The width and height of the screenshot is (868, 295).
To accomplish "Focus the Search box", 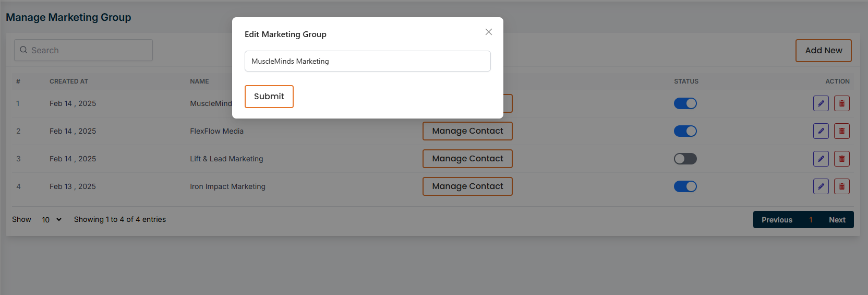I will [x=83, y=50].
